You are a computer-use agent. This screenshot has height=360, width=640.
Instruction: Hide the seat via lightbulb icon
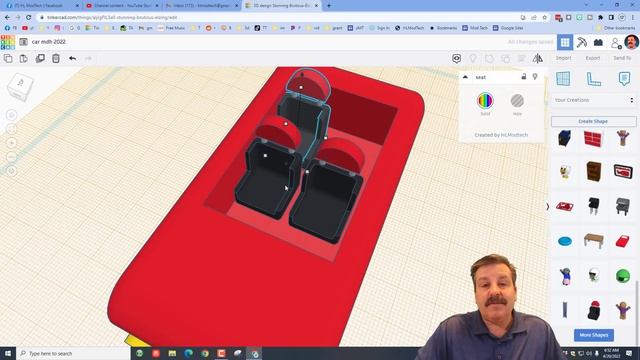coord(535,77)
